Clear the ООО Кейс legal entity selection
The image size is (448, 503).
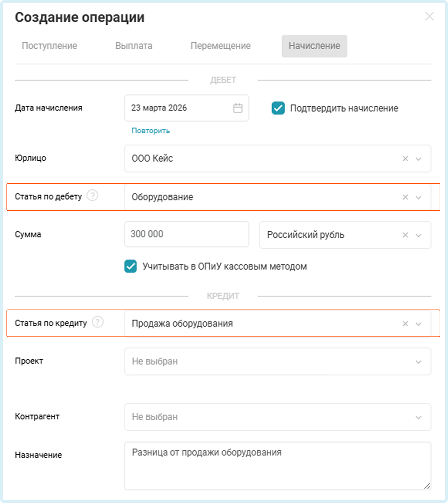click(x=405, y=159)
